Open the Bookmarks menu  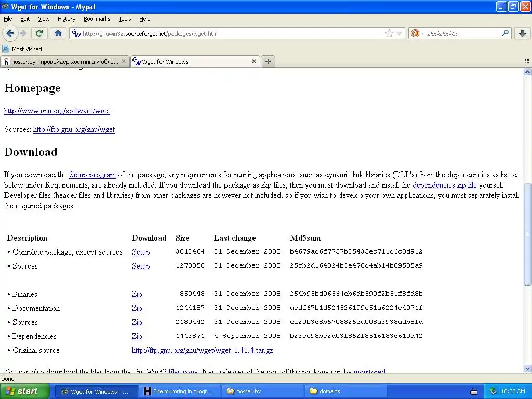point(97,19)
